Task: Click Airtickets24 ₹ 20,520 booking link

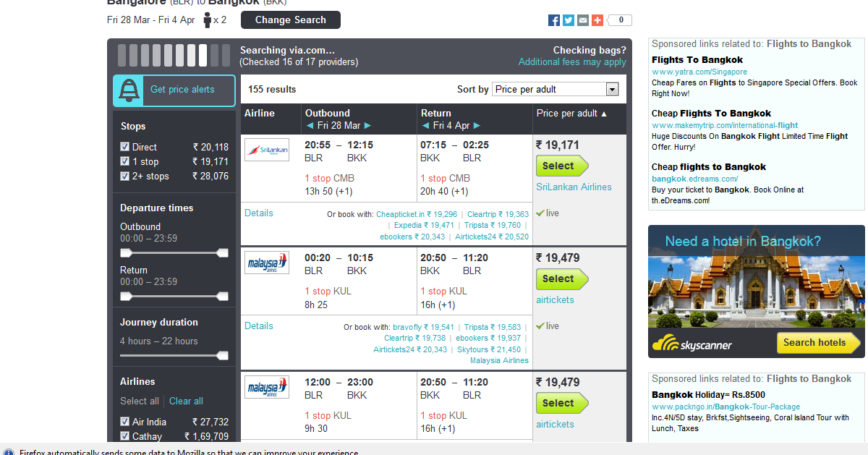Action: 492,237
